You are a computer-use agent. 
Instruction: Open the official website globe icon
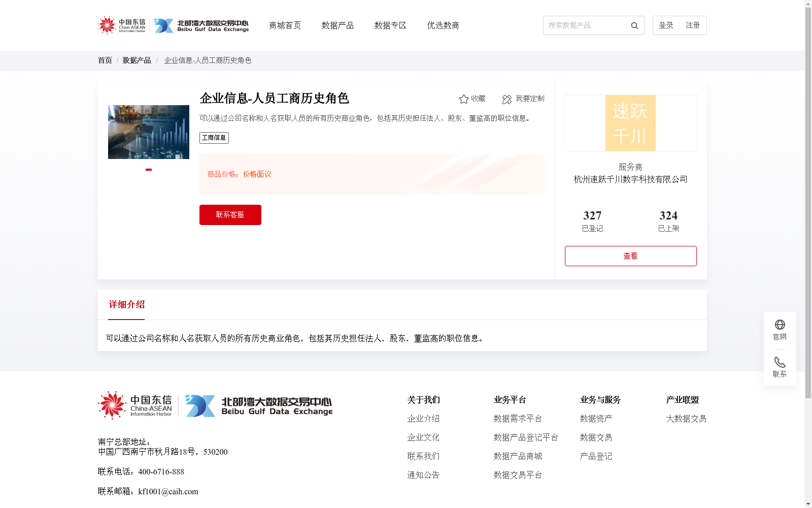tap(780, 325)
